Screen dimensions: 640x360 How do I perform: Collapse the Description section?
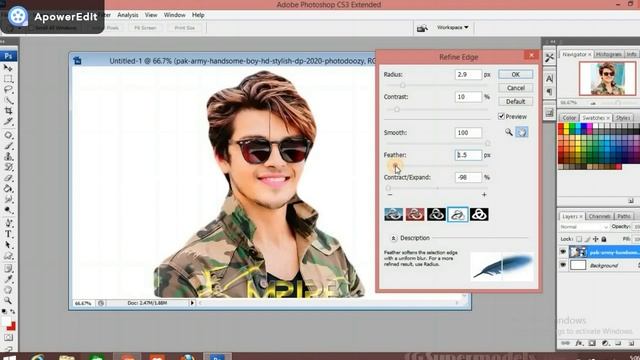(393, 238)
